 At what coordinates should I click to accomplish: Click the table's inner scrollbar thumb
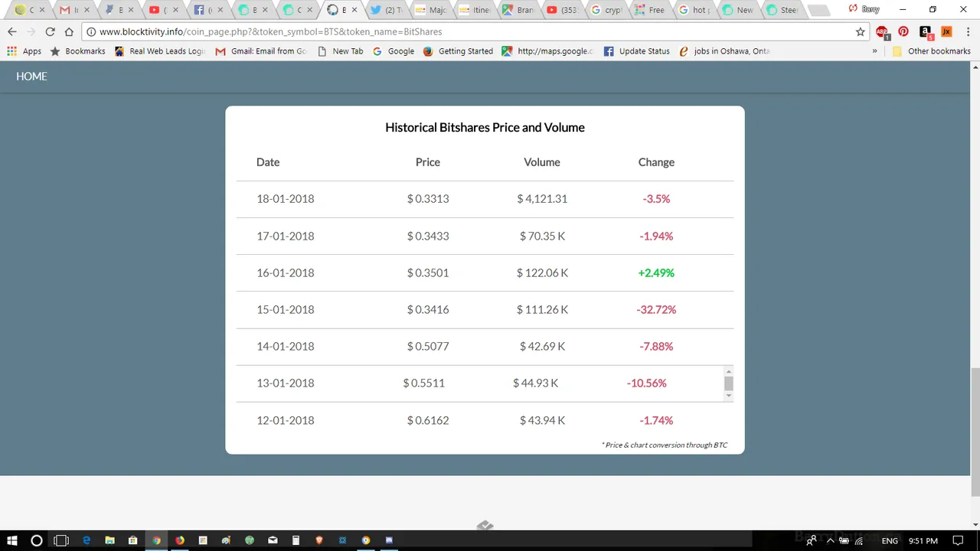[728, 384]
